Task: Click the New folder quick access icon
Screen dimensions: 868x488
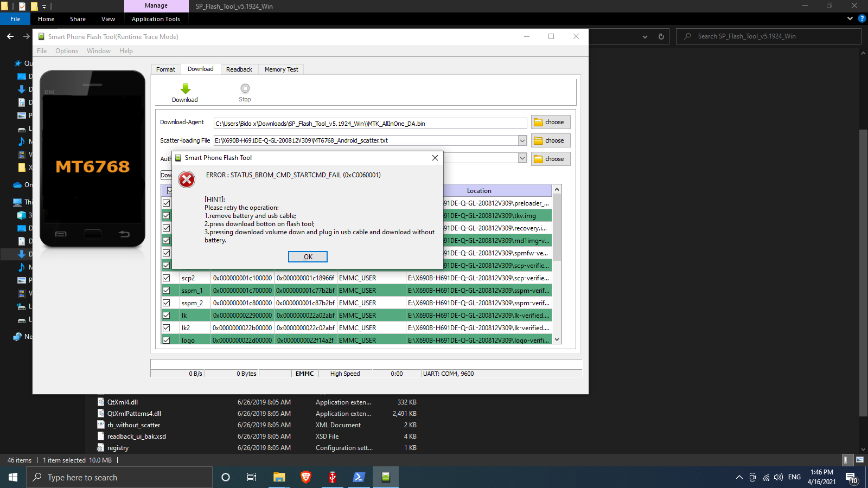Action: tap(34, 6)
